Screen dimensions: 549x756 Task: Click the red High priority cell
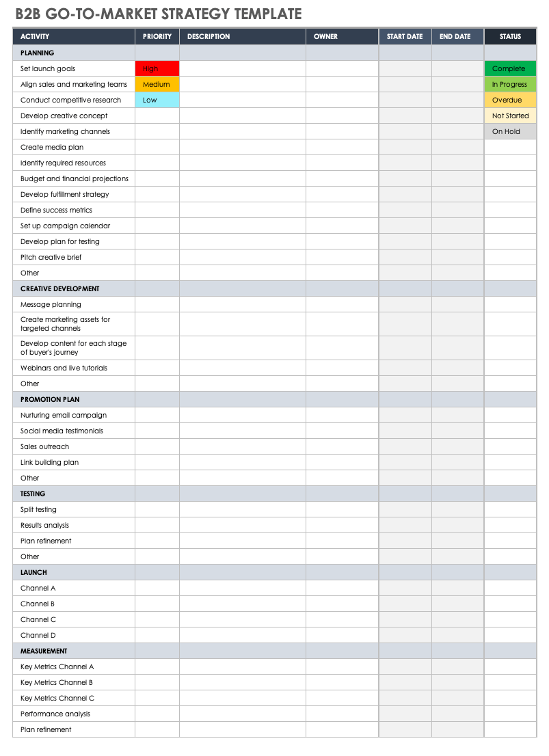[x=157, y=68]
